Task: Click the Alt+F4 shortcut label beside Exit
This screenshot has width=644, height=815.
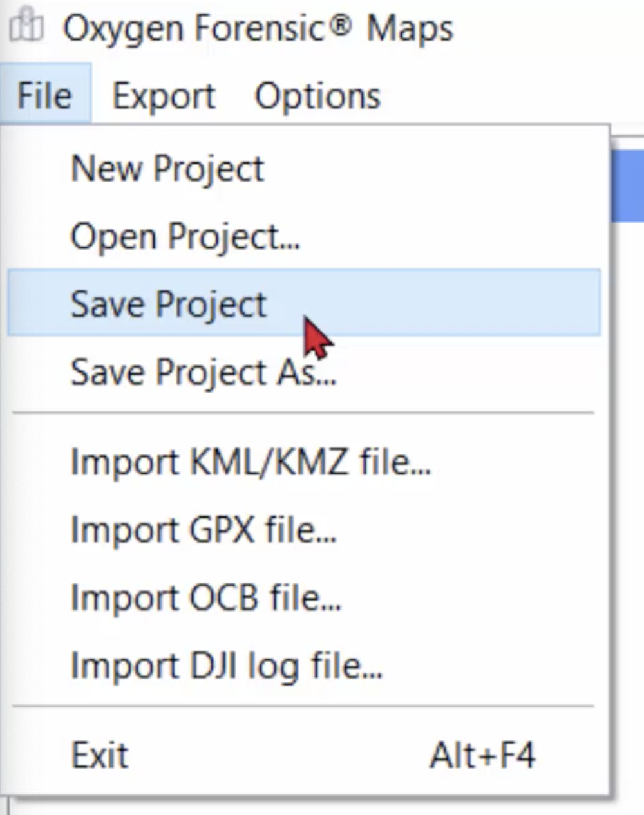Action: (482, 755)
